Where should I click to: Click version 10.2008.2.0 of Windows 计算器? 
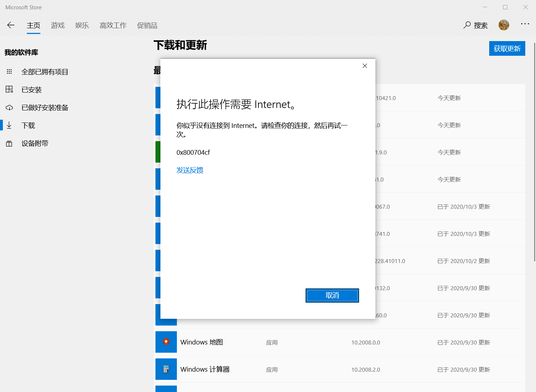coord(366,369)
